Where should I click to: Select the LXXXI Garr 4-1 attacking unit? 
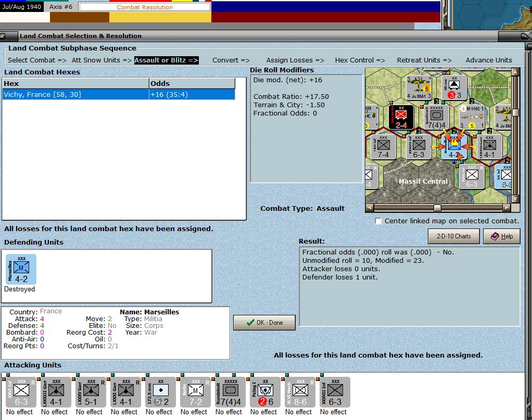point(125,392)
